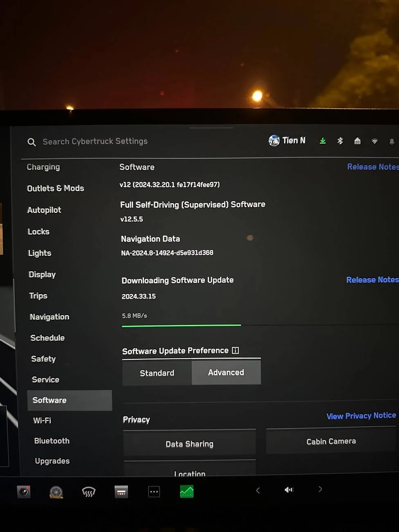399x532 pixels.
Task: Go to Safety settings
Action: 43,359
